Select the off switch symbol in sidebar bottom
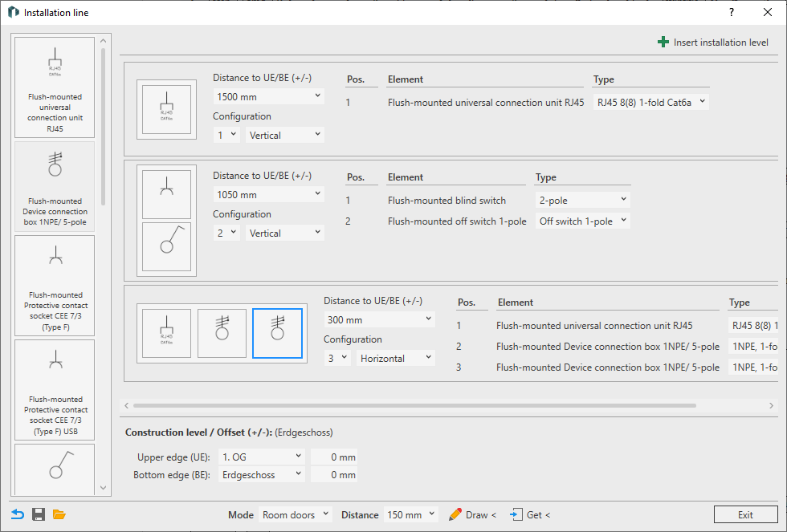Screen dimensions: 787x532 (55, 469)
